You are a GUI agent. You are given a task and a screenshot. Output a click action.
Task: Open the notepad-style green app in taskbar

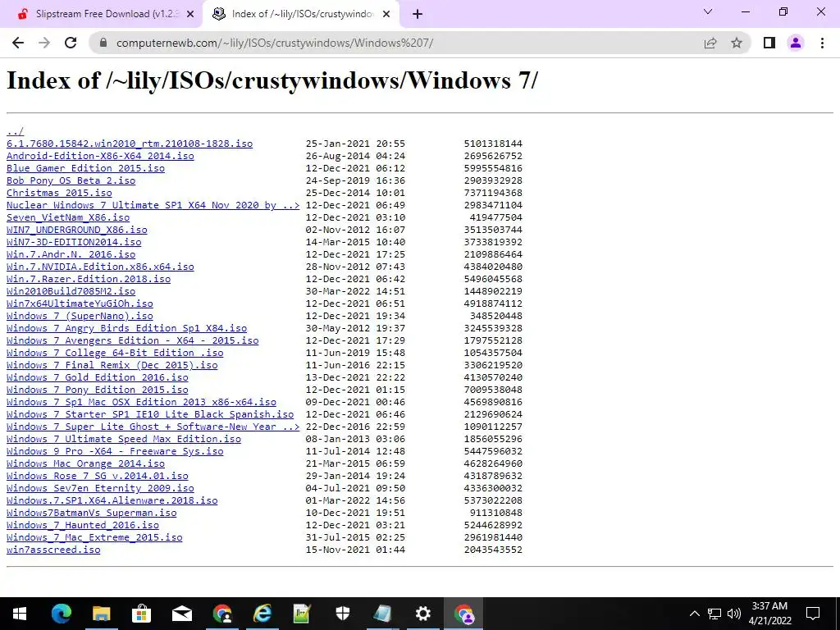tap(302, 614)
